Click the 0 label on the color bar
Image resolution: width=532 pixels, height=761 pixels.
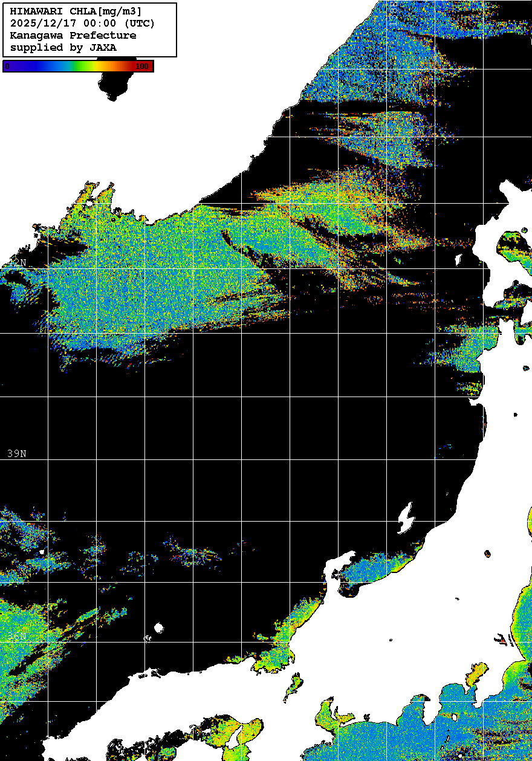point(7,66)
